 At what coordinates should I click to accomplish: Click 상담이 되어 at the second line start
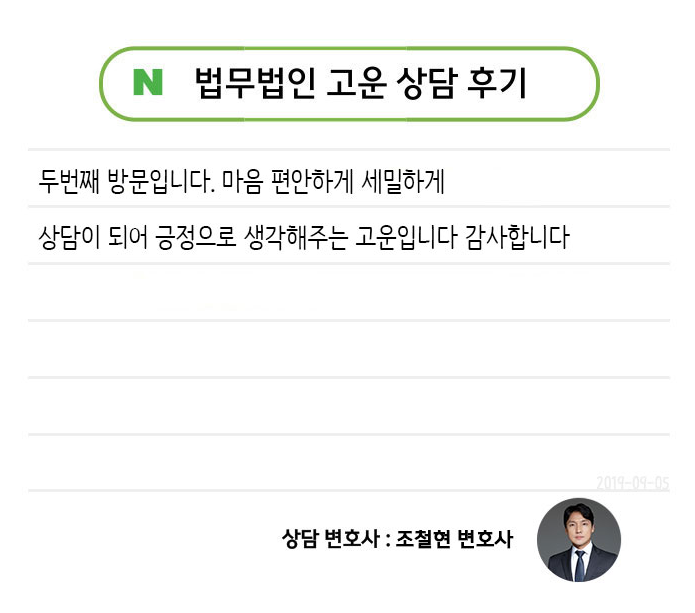pyautogui.click(x=88, y=239)
